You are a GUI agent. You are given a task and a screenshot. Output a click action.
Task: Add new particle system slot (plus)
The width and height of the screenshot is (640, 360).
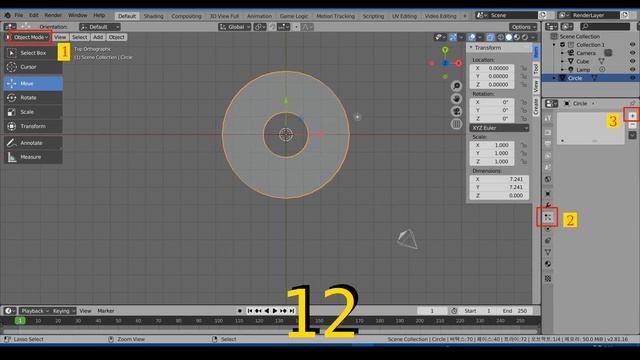[x=632, y=116]
